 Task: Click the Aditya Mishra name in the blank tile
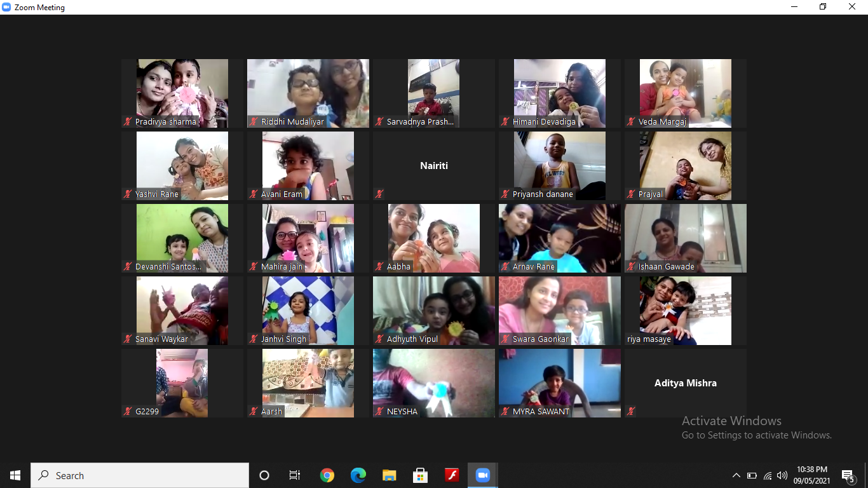pyautogui.click(x=686, y=383)
